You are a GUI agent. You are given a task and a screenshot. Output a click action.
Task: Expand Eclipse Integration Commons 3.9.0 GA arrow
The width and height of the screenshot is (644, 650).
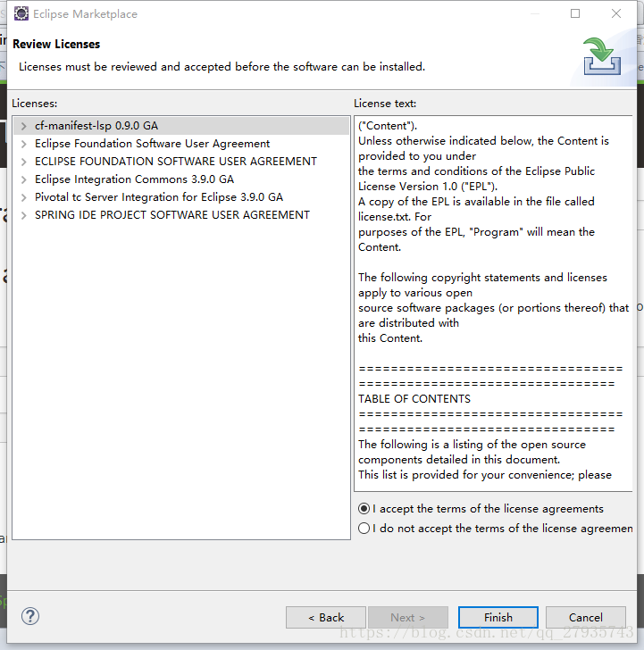(23, 179)
